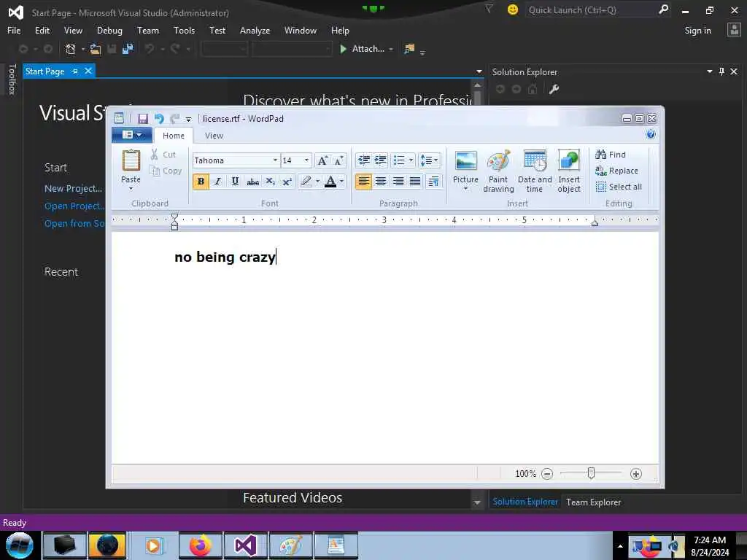Viewport: 747px width, 560px height.
Task: Open the font size 14 dropdown
Action: tap(306, 160)
